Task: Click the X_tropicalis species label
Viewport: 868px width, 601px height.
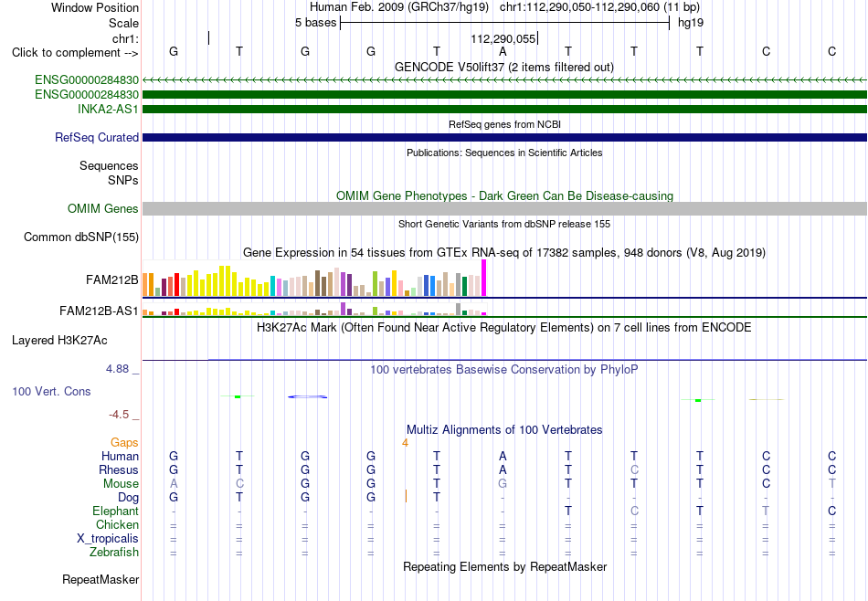Action: (x=108, y=539)
